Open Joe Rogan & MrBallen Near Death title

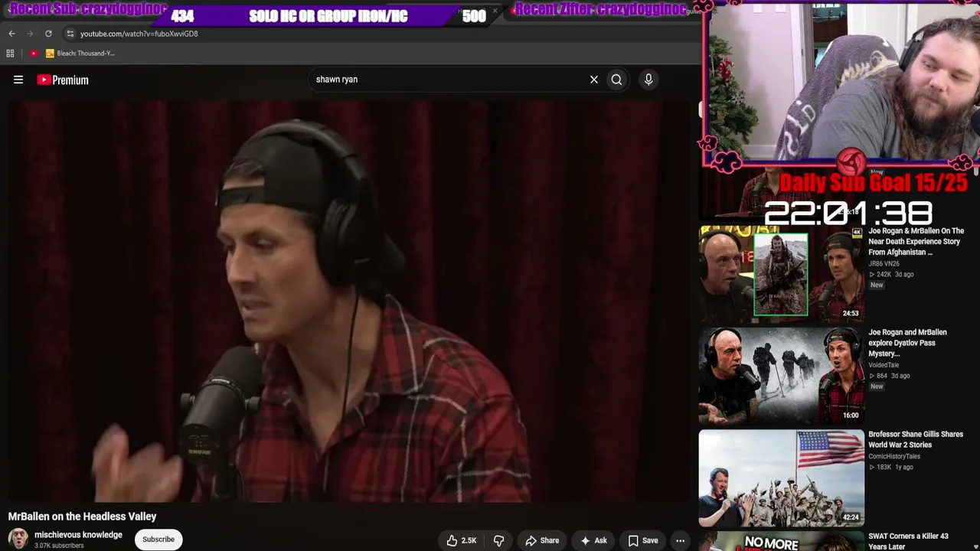point(916,241)
